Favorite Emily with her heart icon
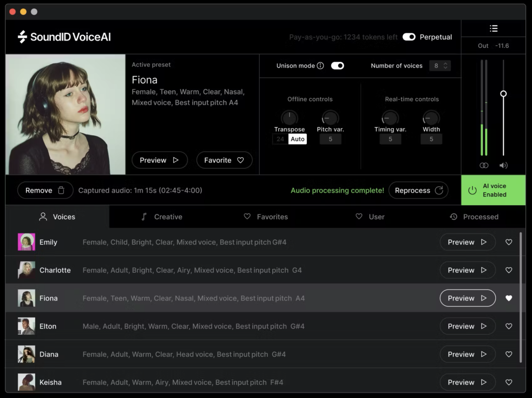Image resolution: width=532 pixels, height=398 pixels. tap(509, 242)
